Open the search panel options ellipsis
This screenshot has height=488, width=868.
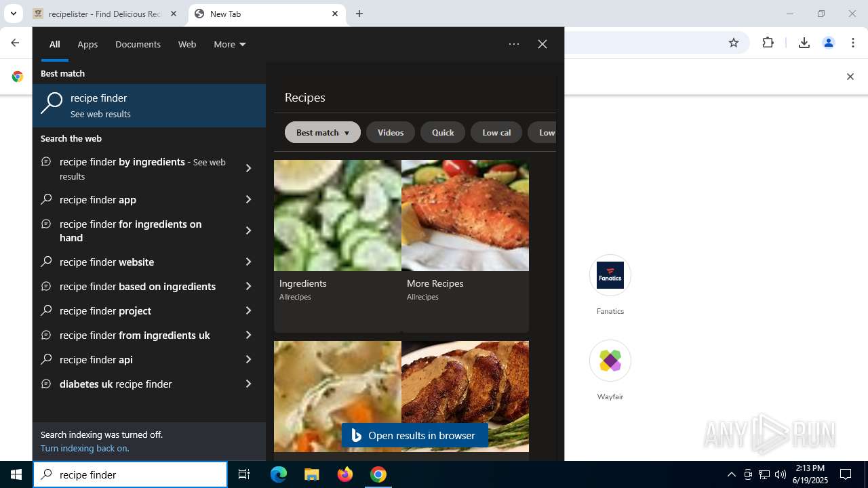coord(514,44)
